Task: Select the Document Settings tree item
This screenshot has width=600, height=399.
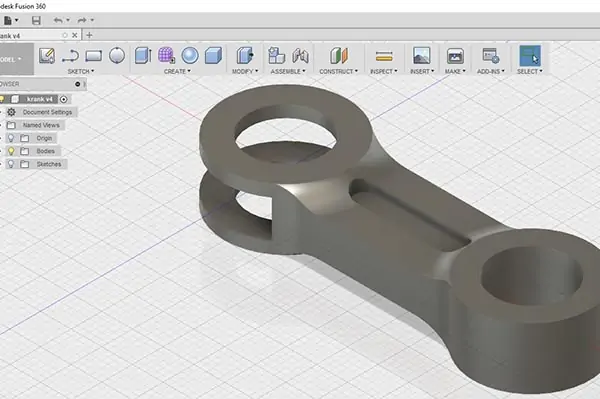Action: [47, 112]
